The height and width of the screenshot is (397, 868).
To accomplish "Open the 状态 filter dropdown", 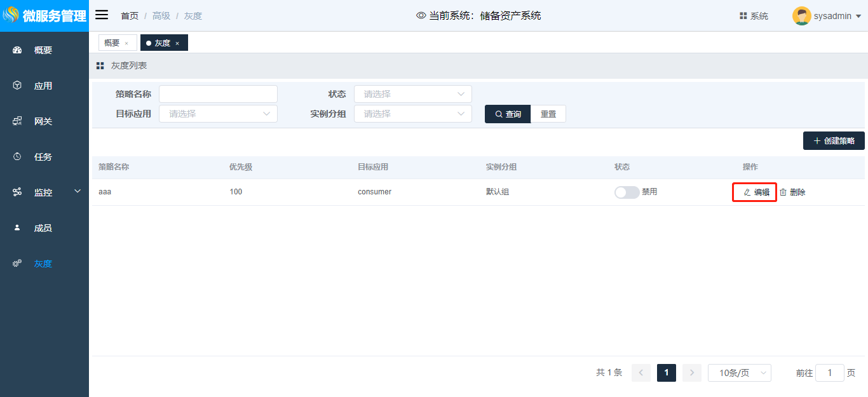I will pos(412,94).
